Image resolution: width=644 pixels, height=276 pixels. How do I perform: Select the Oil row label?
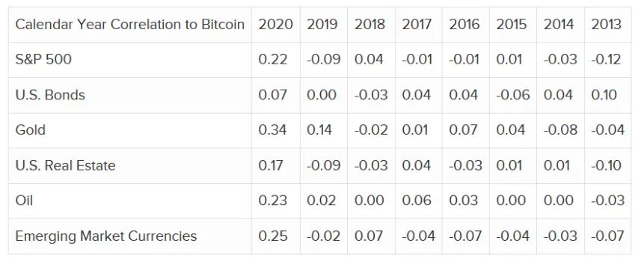24,201
